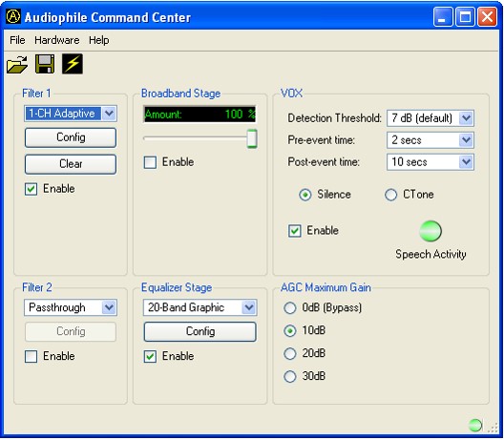Click the floppy disk save icon
This screenshot has width=504, height=440.
[x=45, y=64]
